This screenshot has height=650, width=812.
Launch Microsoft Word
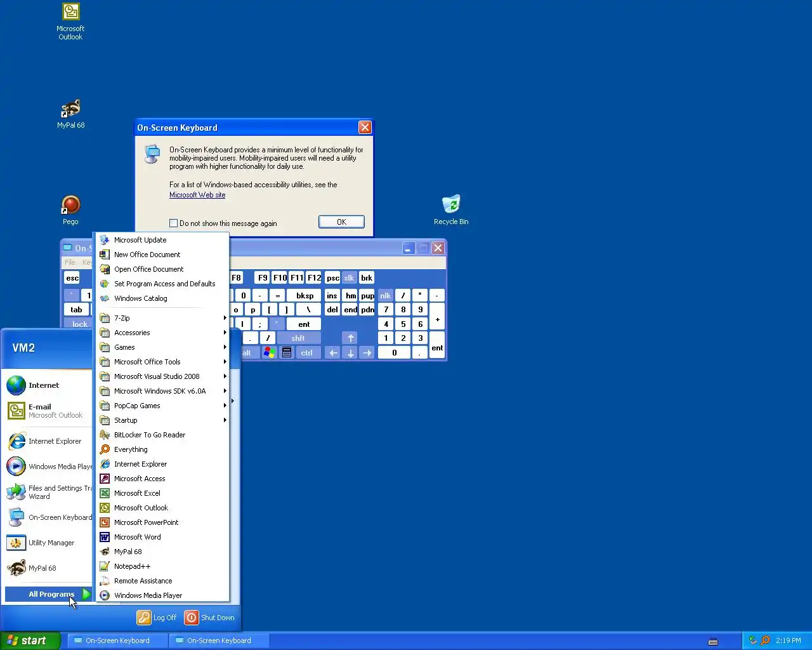(162, 537)
